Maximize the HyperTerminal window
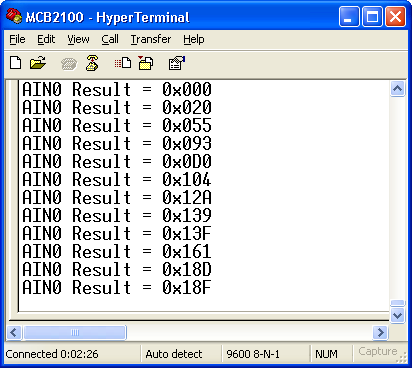 (372, 16)
